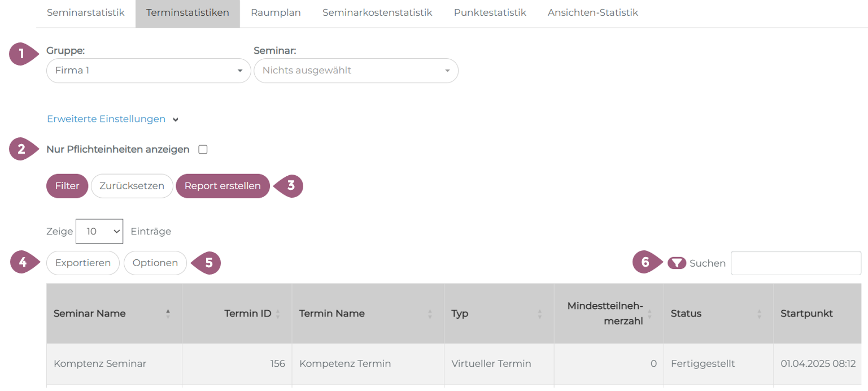Sort table by Seminar Name column arrows
This screenshot has width=868, height=391.
pos(168,314)
